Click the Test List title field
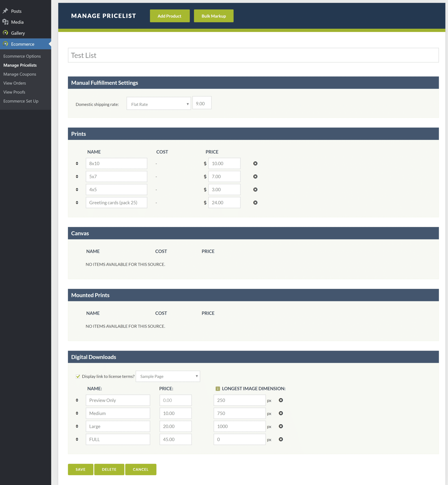This screenshot has width=448, height=485. pyautogui.click(x=253, y=55)
